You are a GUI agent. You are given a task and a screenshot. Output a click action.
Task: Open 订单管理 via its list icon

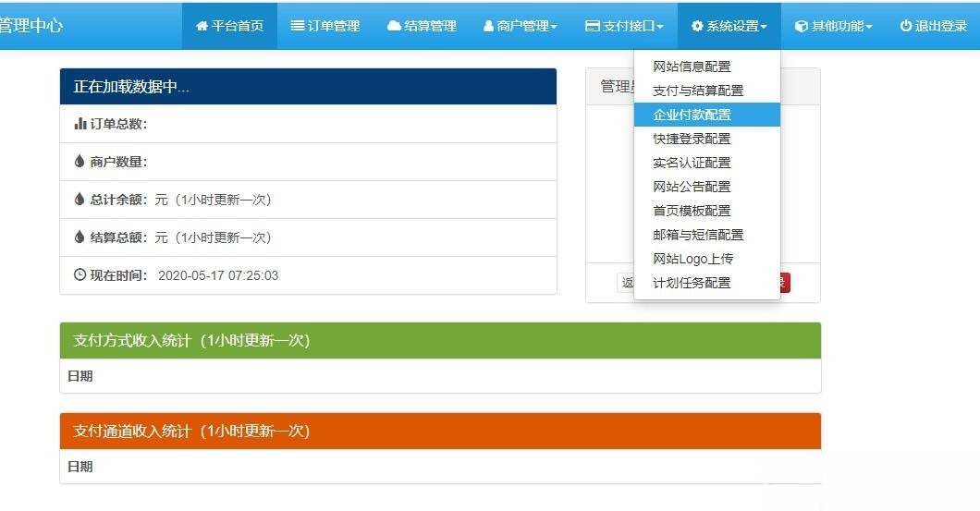(x=298, y=26)
